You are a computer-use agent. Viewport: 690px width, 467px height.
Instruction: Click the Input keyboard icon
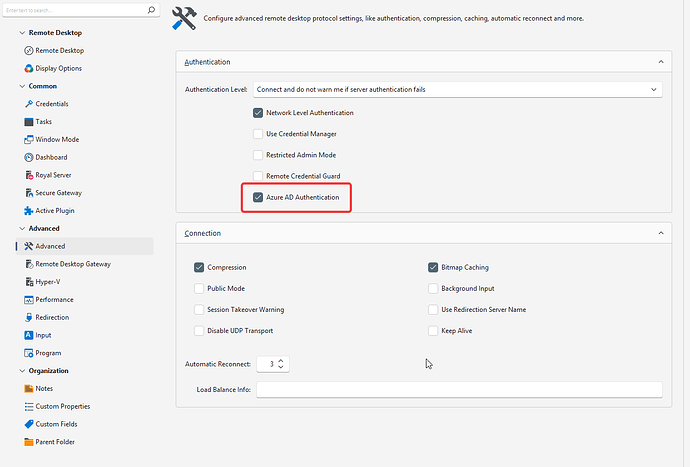coord(29,335)
